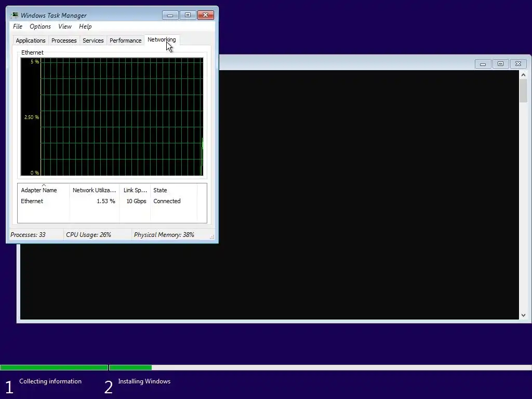Sort by Adapter Name column header

[x=44, y=190]
